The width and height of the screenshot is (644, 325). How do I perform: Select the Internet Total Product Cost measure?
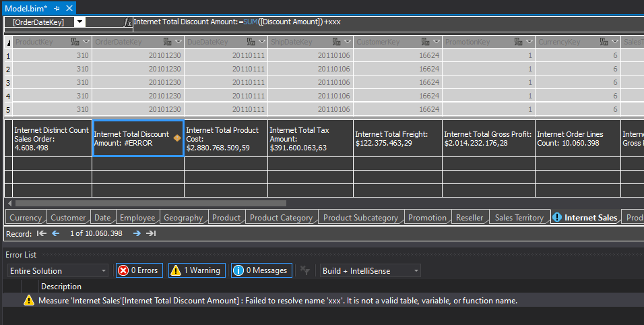pyautogui.click(x=226, y=138)
